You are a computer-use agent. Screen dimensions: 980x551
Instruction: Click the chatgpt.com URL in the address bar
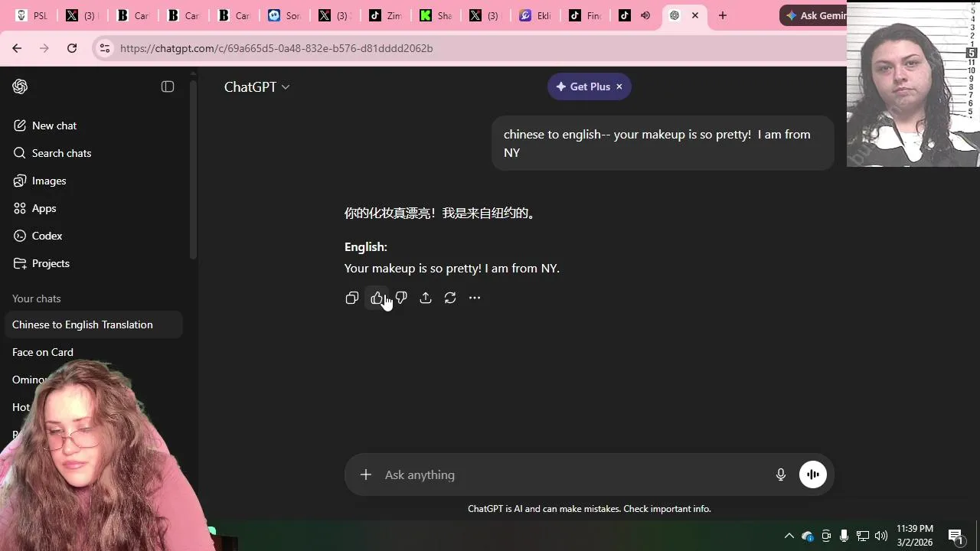(276, 48)
